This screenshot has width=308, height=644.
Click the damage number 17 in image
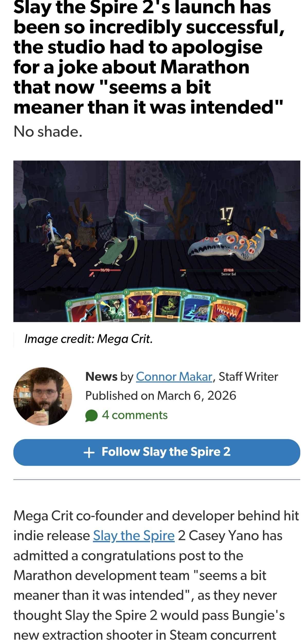pos(227,214)
